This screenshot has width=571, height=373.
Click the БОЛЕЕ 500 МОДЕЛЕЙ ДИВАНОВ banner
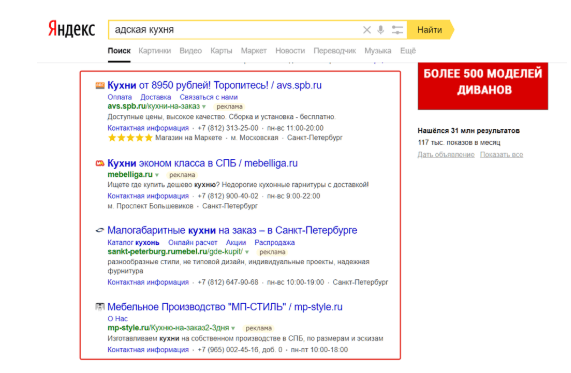[x=483, y=86]
